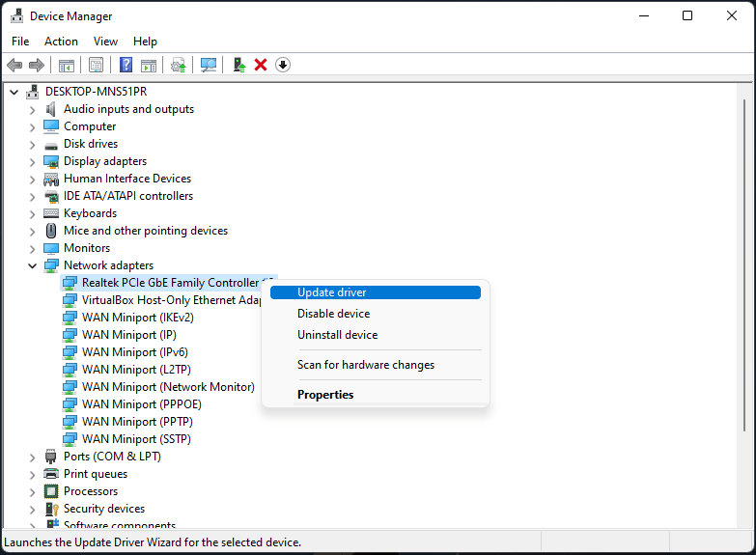Select WAN Miniport (IP)

129,335
